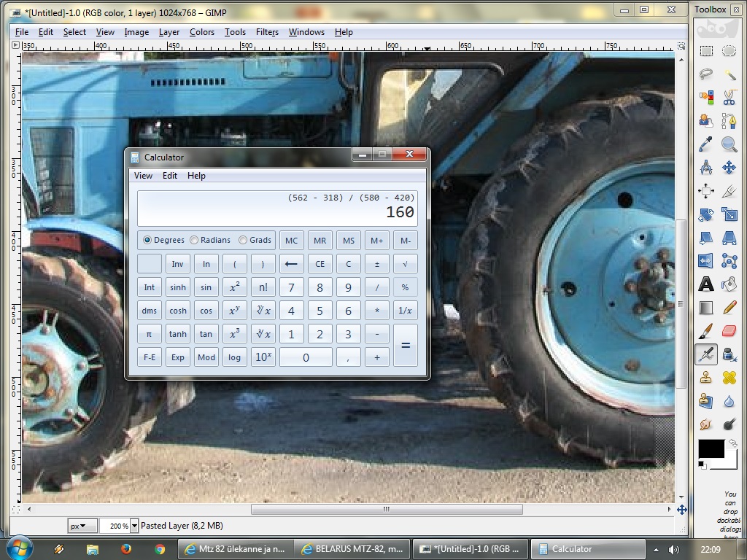Expand the 200% zoom dropdown arrow

133,526
